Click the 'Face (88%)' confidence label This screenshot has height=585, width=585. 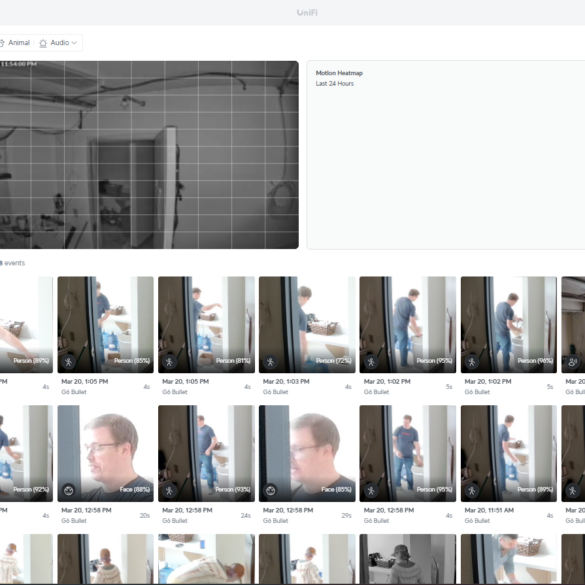[135, 489]
